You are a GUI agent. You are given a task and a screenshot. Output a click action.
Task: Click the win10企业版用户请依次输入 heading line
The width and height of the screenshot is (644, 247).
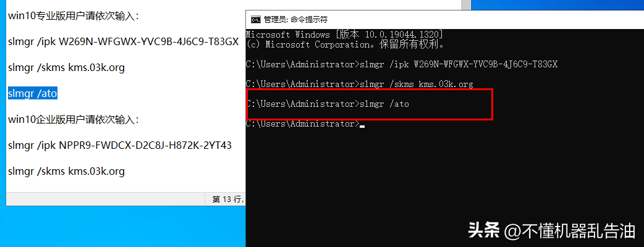(74, 120)
